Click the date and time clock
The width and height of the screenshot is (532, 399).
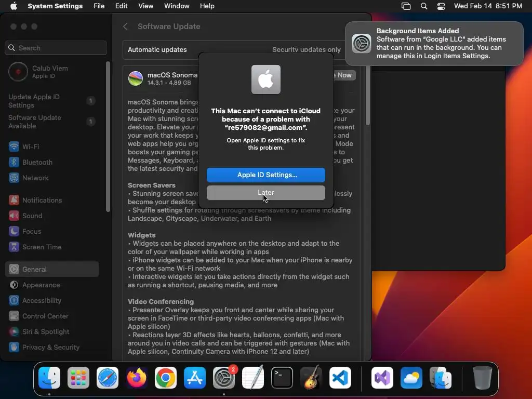click(x=488, y=6)
